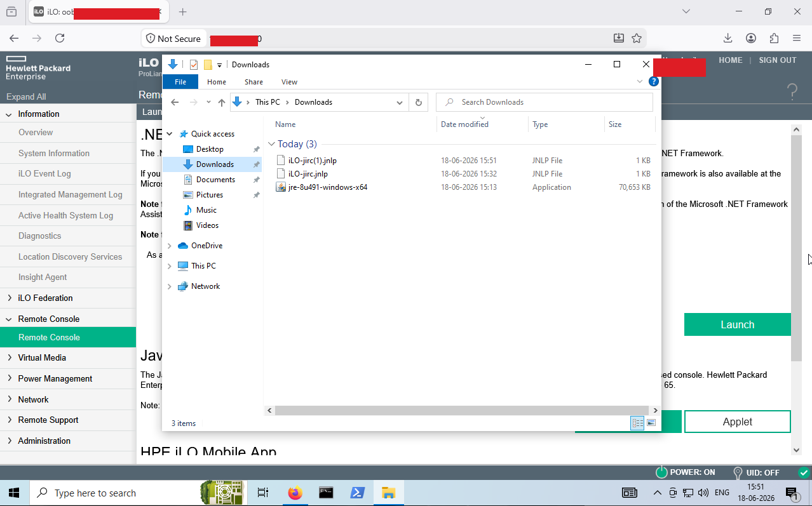Reload the iLO page in Firefox
This screenshot has height=506, width=812.
coord(60,38)
